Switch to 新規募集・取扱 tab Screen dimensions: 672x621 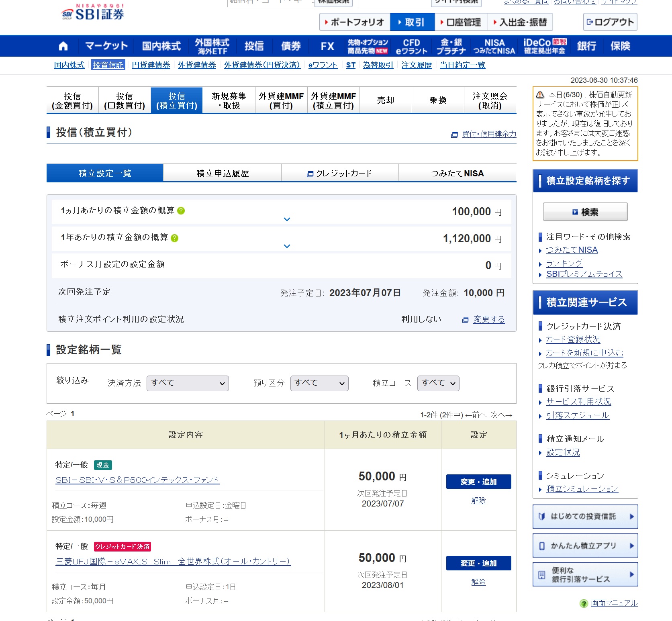[x=229, y=100]
